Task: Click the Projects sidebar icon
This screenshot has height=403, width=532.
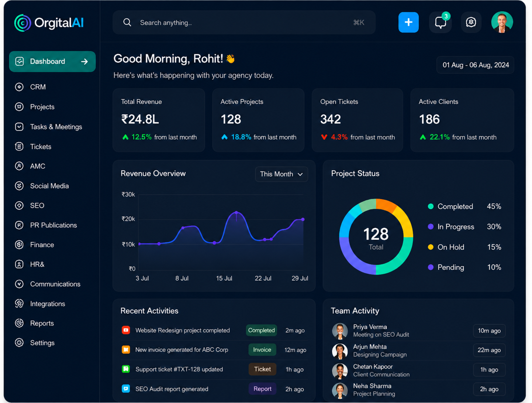Action: click(19, 107)
